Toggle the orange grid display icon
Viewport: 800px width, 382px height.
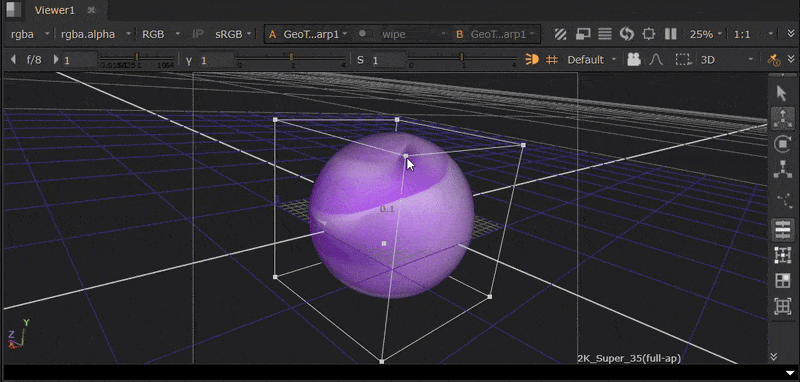(552, 60)
